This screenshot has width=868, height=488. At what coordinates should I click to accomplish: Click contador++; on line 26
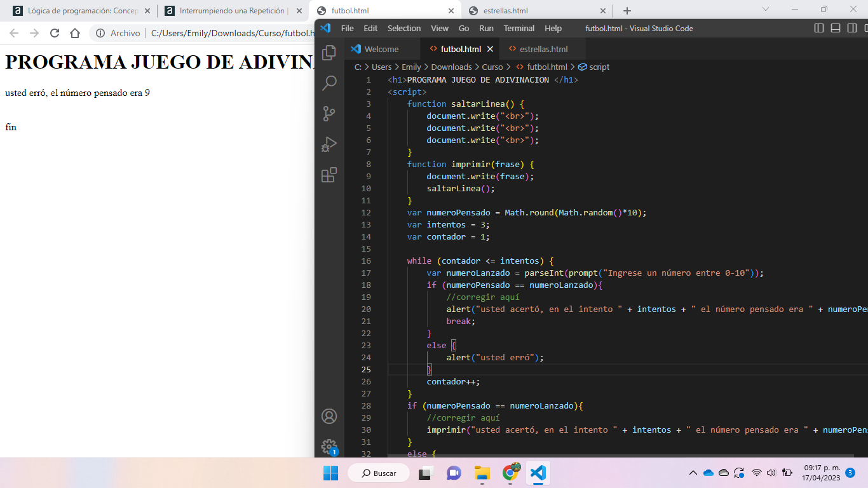pyautogui.click(x=454, y=382)
